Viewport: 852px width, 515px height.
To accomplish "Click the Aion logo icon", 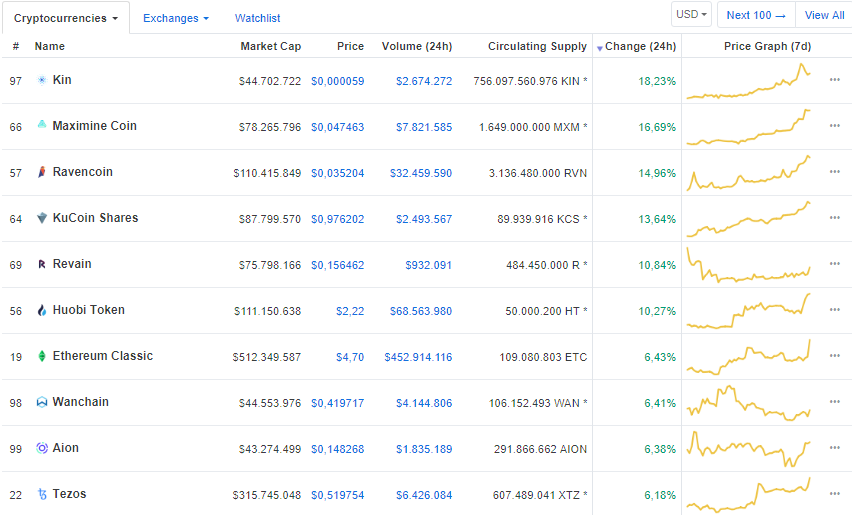I will (x=42, y=448).
